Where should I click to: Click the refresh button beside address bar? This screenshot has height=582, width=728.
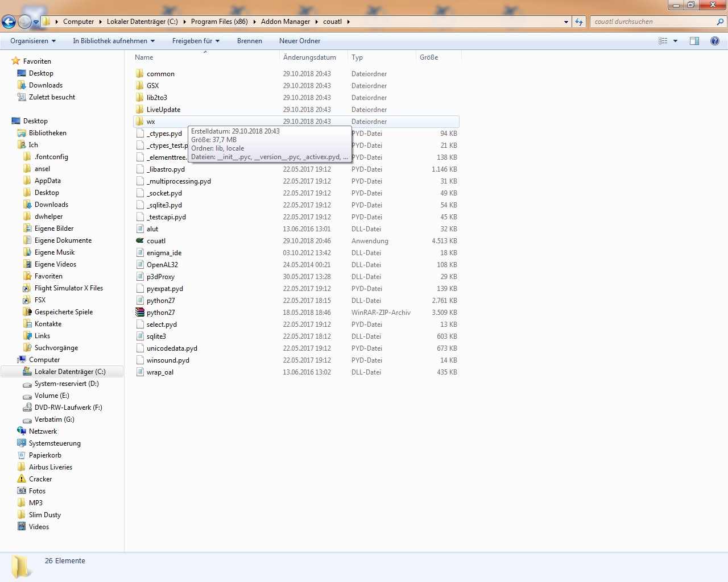[x=579, y=22]
